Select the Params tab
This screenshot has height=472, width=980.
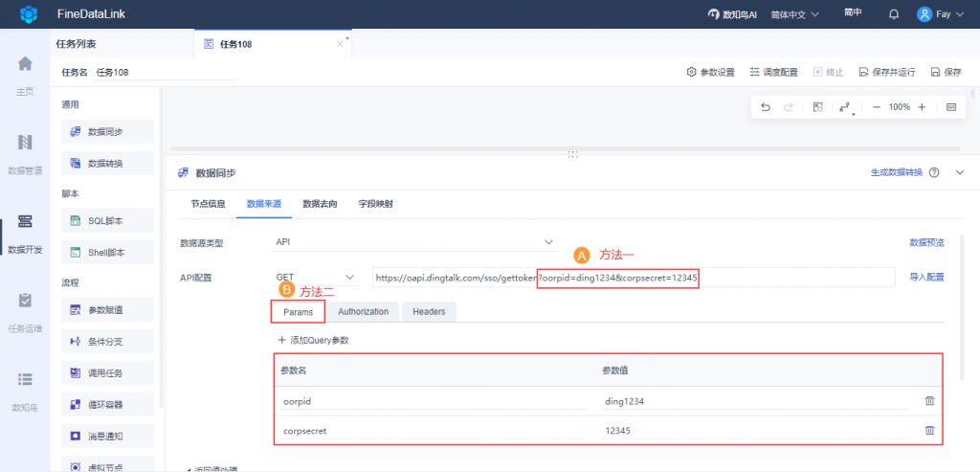(x=299, y=312)
